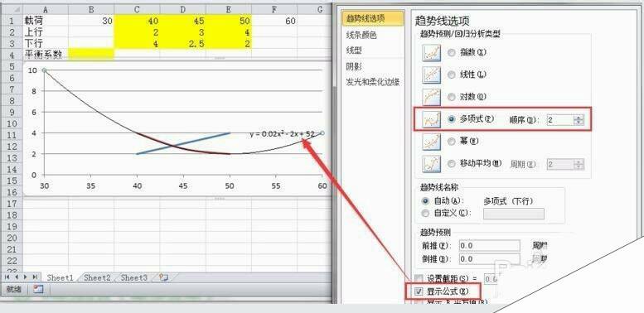Select cell D3 with value 2.5

point(183,43)
